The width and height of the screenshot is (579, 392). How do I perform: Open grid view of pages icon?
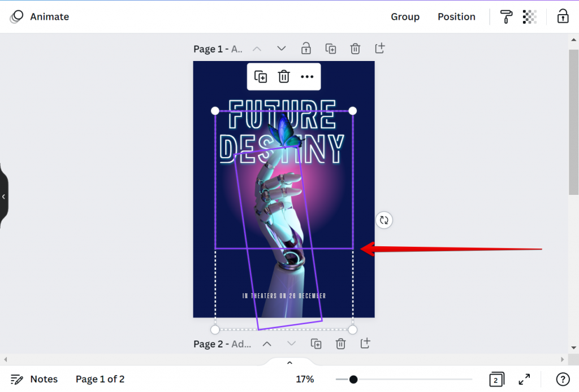tap(496, 379)
